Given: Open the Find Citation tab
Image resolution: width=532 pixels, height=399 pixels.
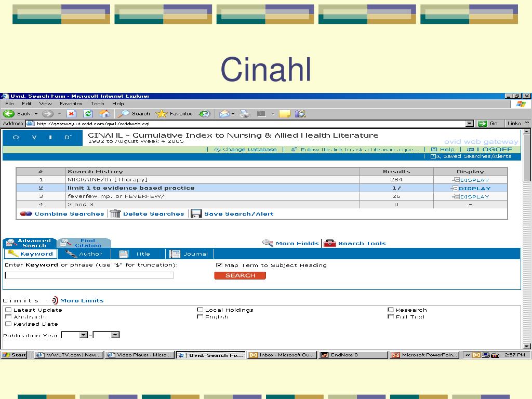Looking at the screenshot, I should [84, 243].
